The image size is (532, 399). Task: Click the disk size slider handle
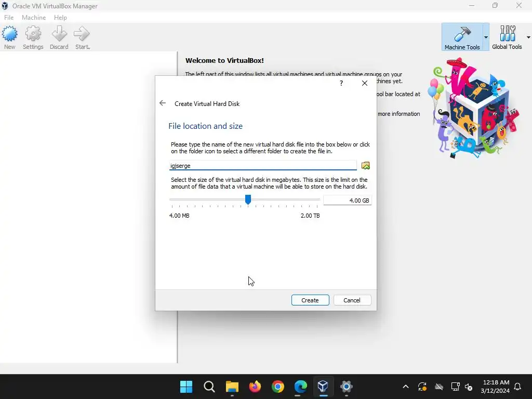tap(248, 199)
